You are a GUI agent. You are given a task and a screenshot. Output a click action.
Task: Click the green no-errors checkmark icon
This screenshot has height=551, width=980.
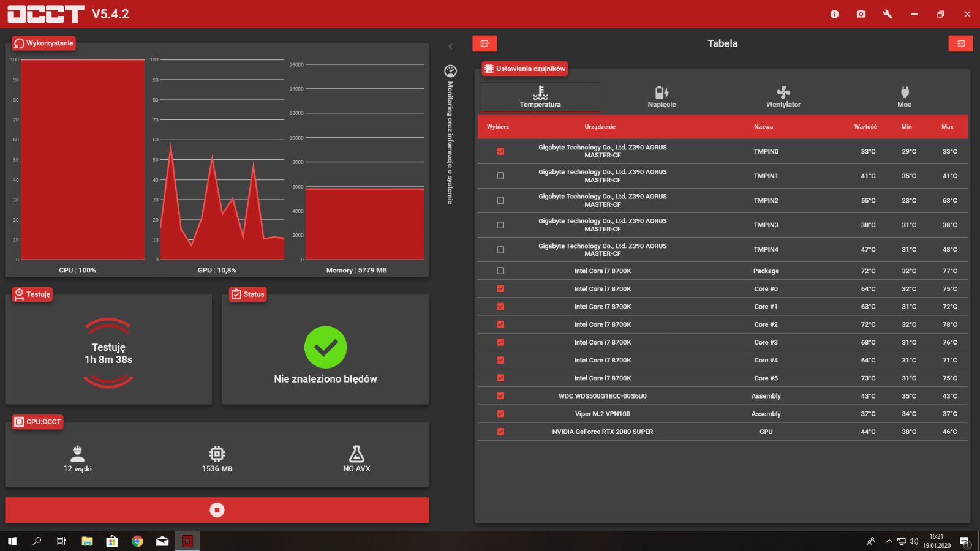point(326,347)
